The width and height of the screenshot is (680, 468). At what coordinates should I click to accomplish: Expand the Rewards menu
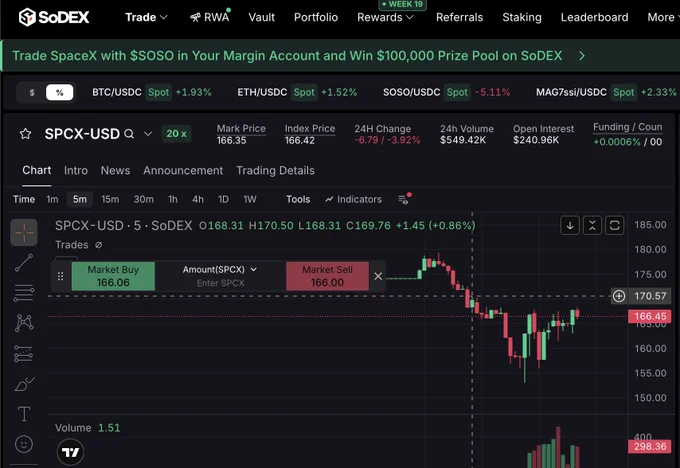coord(385,17)
